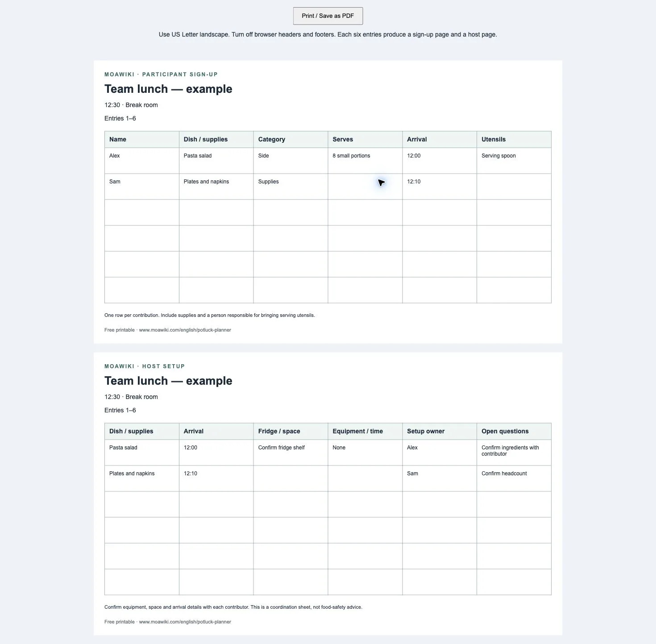656x644 pixels.
Task: Click the 'Fridge / space' column header
Action: click(x=291, y=431)
